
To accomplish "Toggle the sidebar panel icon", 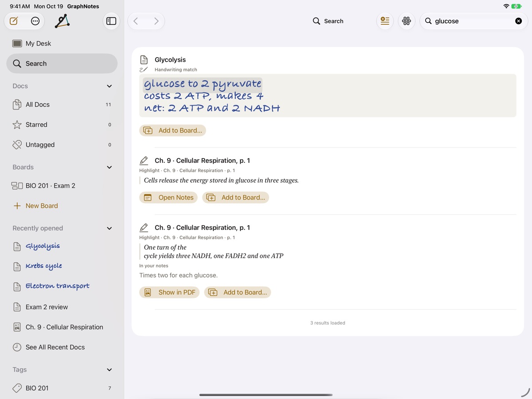I will click(111, 21).
